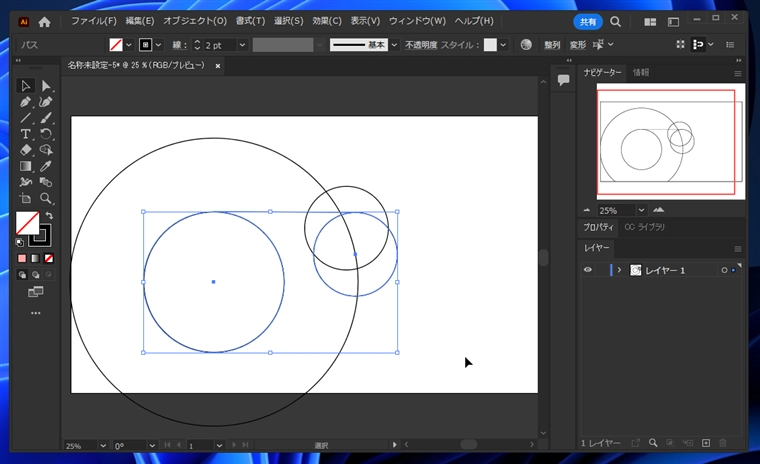Open the artboard number dropdown
This screenshot has width=760, height=464.
coord(220,445)
